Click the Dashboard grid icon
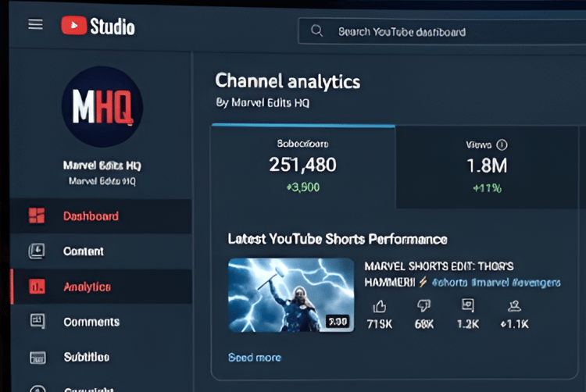Viewport: 586px width, 392px height. point(37,216)
